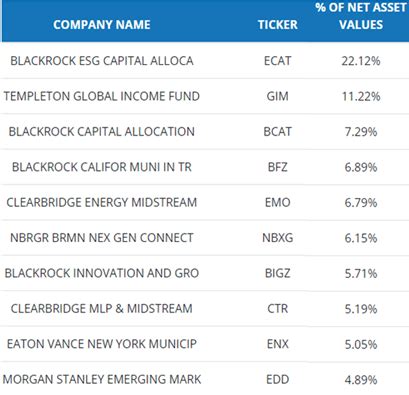Click the GIM ticker
Screen dimensions: 409x395
pyautogui.click(x=278, y=96)
